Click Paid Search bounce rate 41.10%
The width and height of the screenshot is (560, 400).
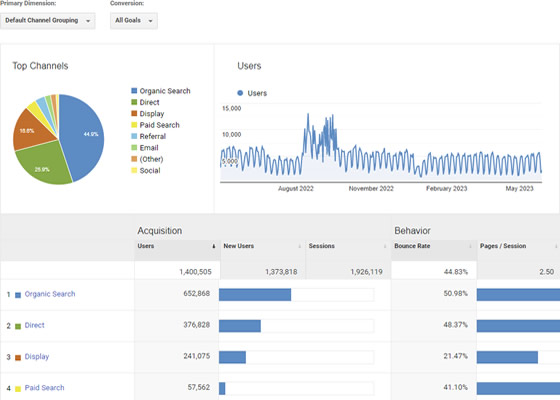456,388
